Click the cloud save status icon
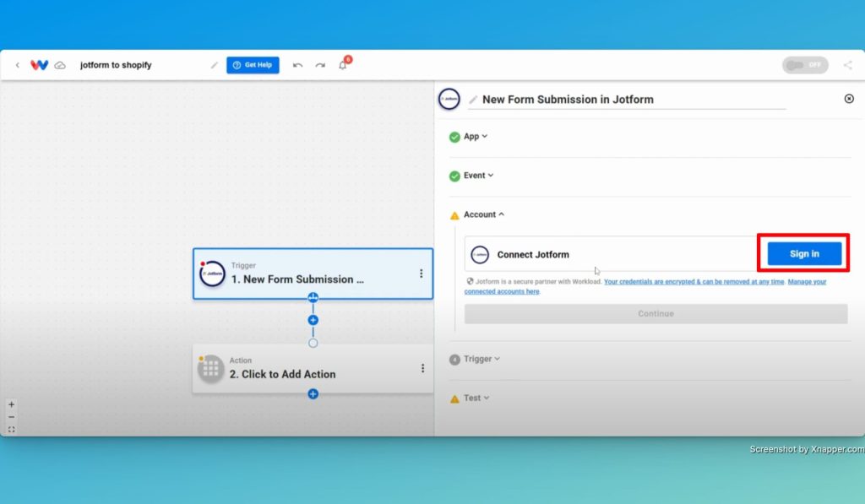Viewport: 865px width, 504px height. click(x=60, y=65)
